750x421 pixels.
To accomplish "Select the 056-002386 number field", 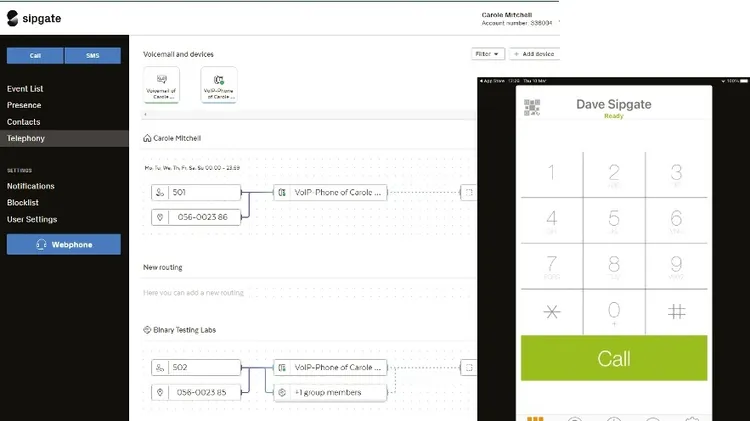I will click(196, 217).
